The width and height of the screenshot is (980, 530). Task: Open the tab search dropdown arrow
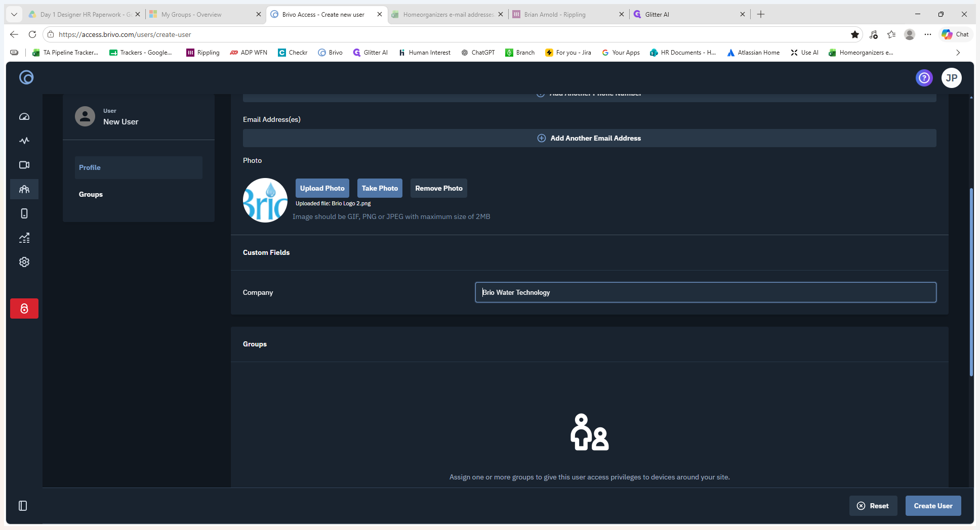coord(14,14)
